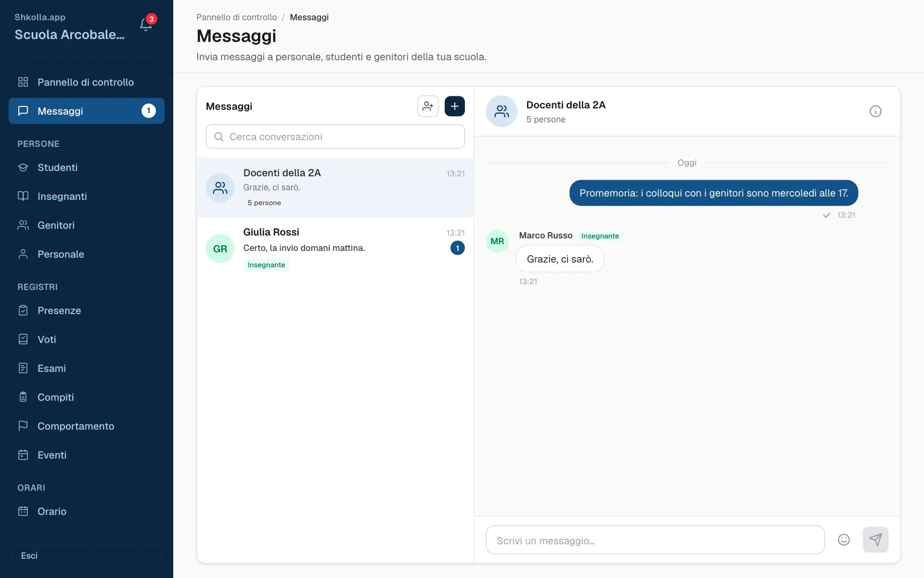Go to Pannello di controllo in sidebar
Screen dimensions: 924x578
pyautogui.click(x=87, y=82)
